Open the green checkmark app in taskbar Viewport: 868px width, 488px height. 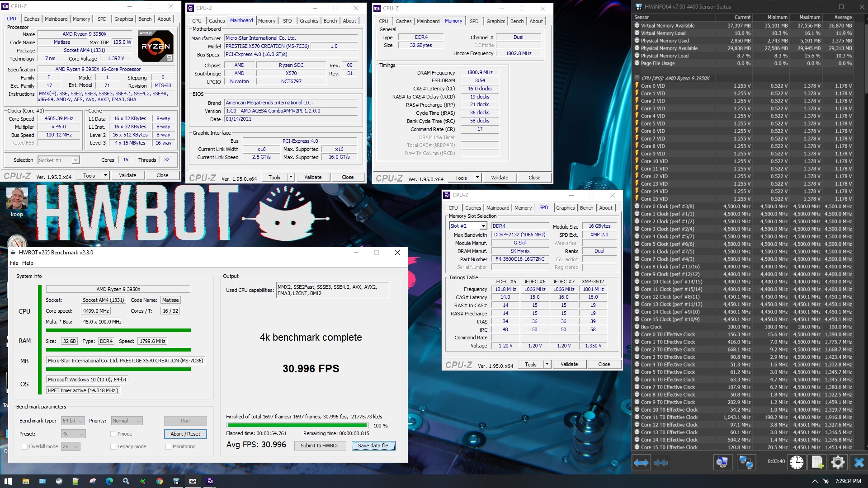click(143, 481)
